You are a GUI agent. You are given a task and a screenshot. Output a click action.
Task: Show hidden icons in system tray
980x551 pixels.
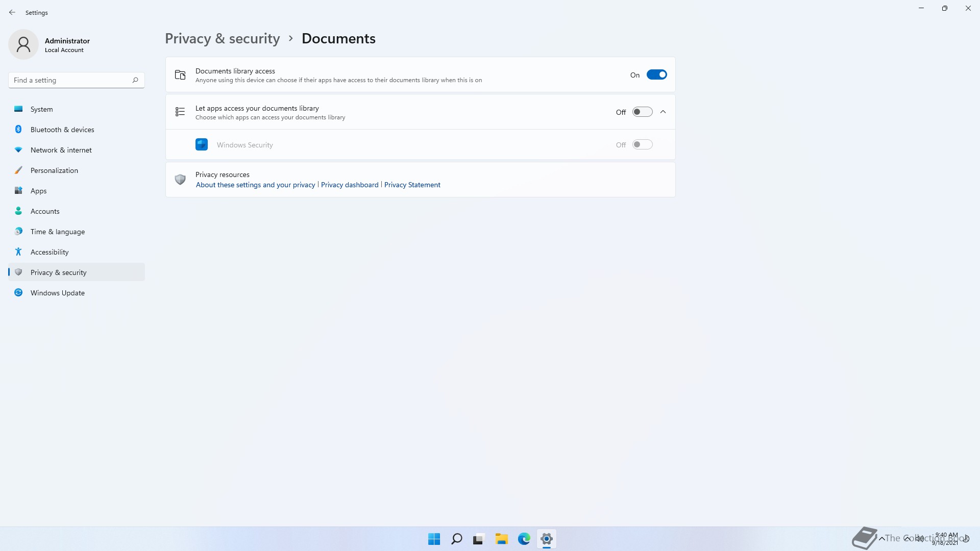tap(881, 539)
